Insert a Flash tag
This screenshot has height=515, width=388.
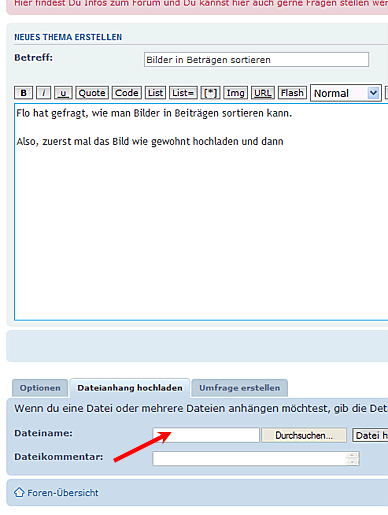pos(292,93)
